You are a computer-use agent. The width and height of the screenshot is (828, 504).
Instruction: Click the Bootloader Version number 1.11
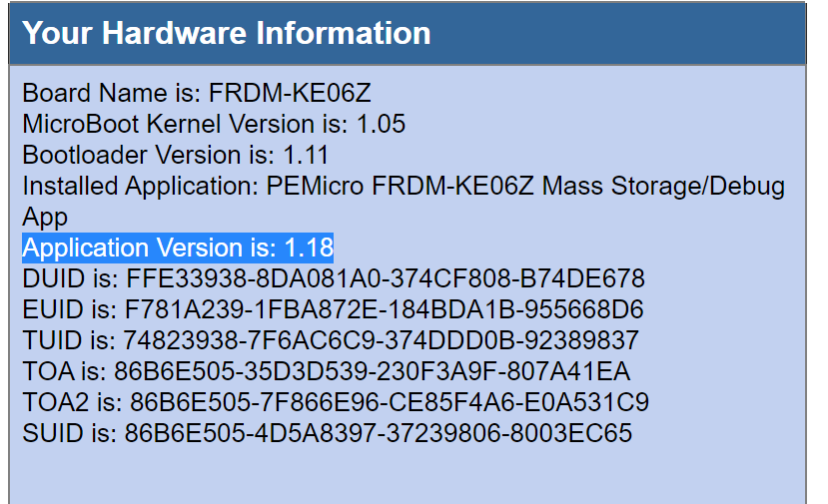pos(305,156)
